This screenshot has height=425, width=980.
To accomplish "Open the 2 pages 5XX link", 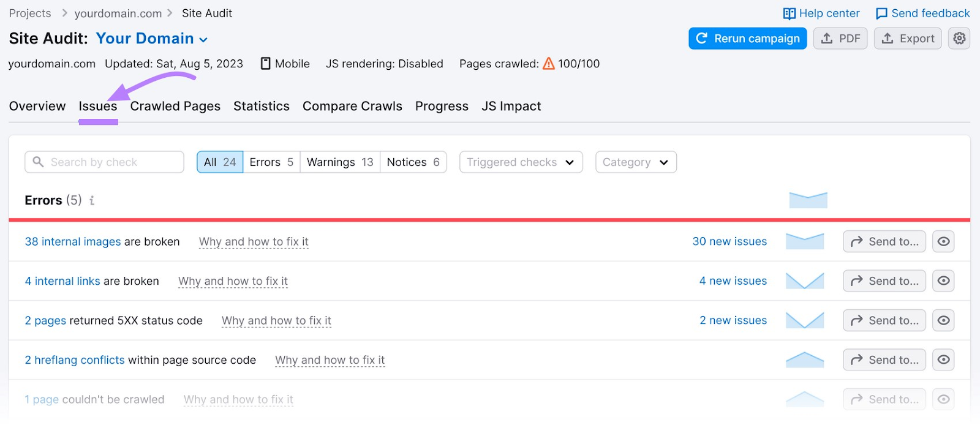I will click(x=45, y=320).
